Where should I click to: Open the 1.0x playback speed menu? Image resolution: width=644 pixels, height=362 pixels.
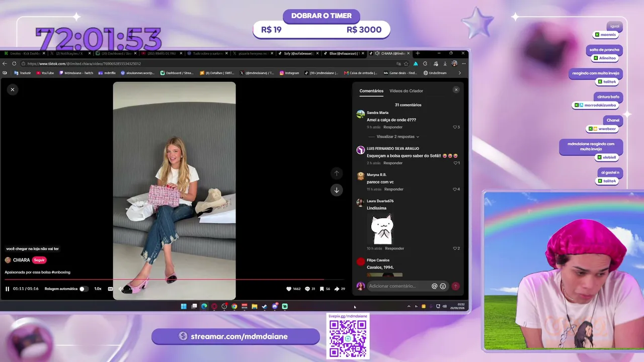pyautogui.click(x=98, y=289)
